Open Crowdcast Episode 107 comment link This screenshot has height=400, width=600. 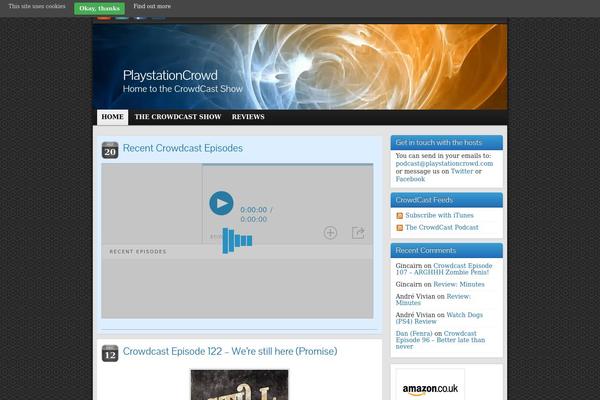click(x=443, y=269)
